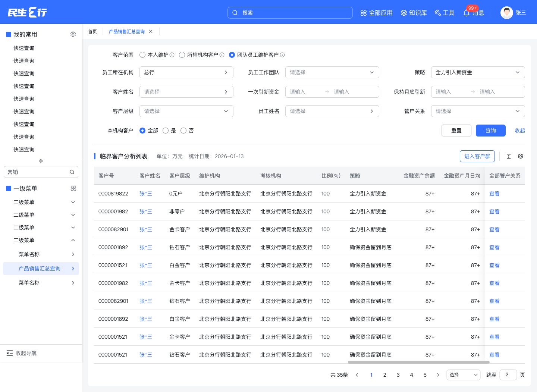Select 全部 for 本机构客户
The height and width of the screenshot is (392, 537).
[x=142, y=131]
